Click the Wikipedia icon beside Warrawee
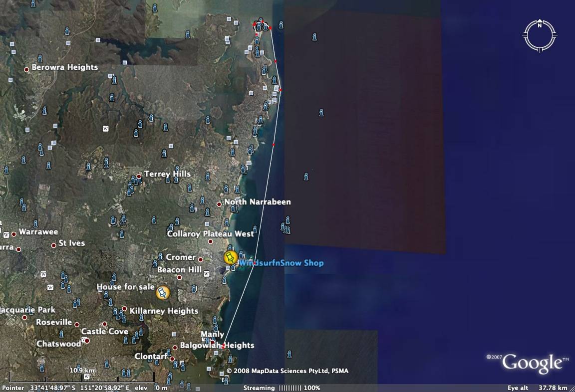 point(6,234)
